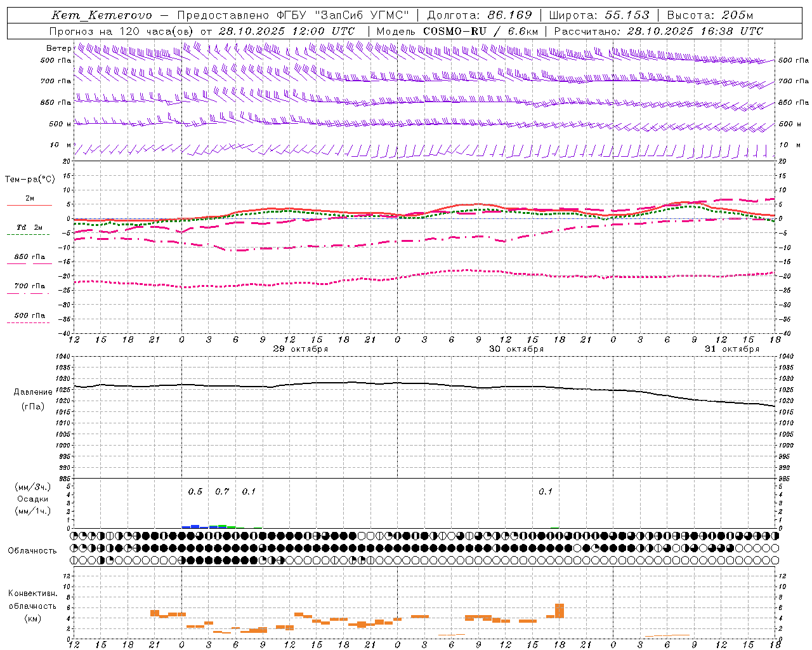Image resolution: width=812 pixels, height=650 pixels.
Task: Click the Kem_Kemerovo station title
Action: (x=102, y=15)
